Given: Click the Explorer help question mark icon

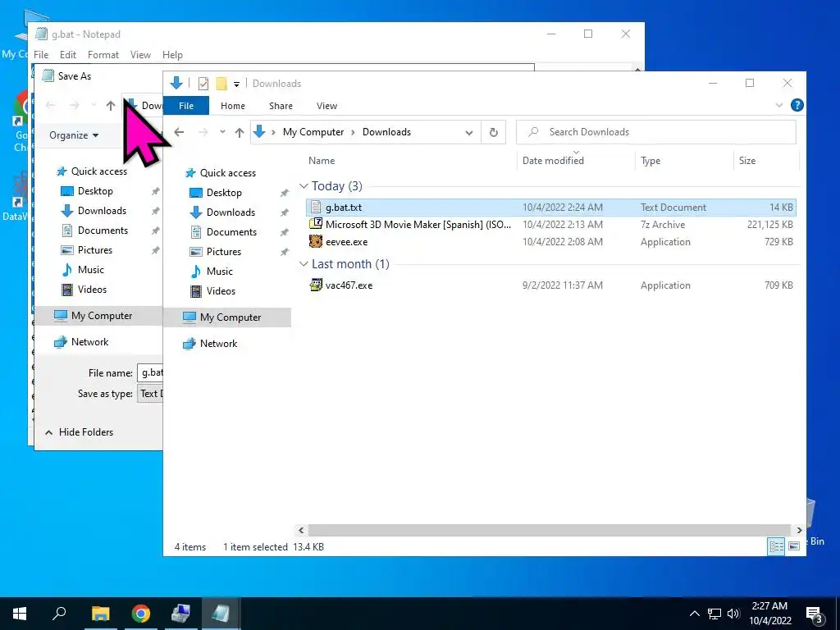Looking at the screenshot, I should tap(797, 105).
